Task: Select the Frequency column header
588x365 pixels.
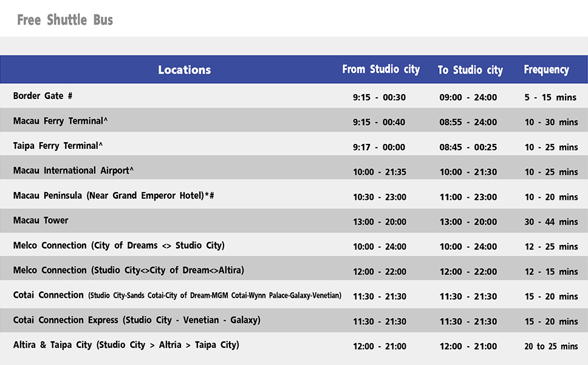Action: click(546, 70)
